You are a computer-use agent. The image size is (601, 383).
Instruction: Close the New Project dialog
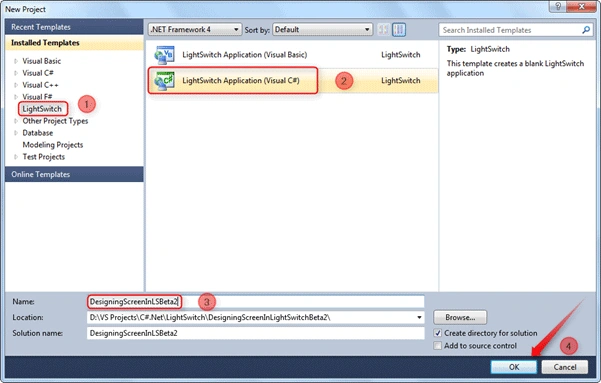(x=581, y=7)
